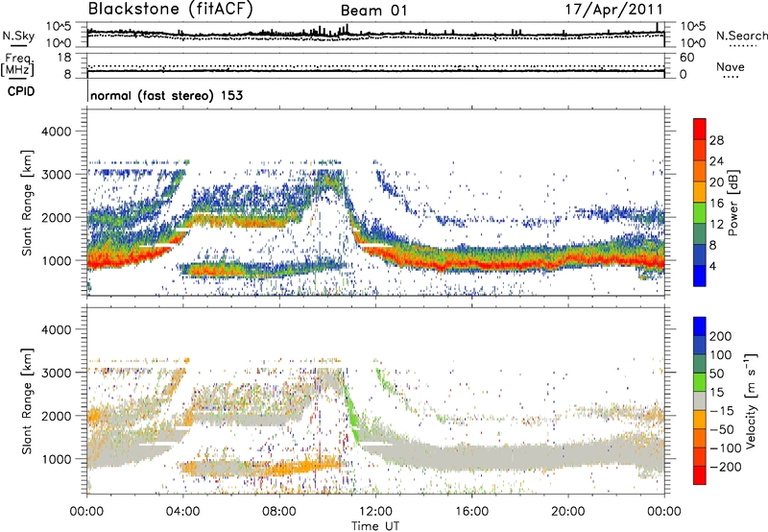768x532 pixels.
Task: Click '1000' on the velocity panel axis
Action: 56,459
